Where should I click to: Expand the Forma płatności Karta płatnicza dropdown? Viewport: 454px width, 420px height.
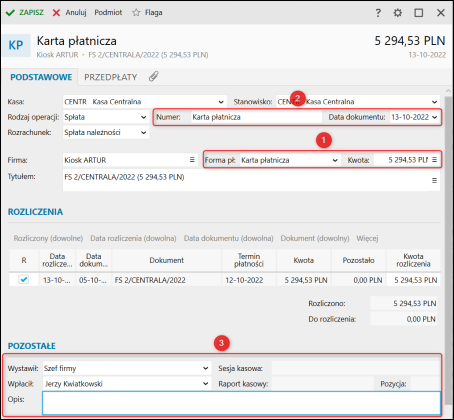[335, 160]
